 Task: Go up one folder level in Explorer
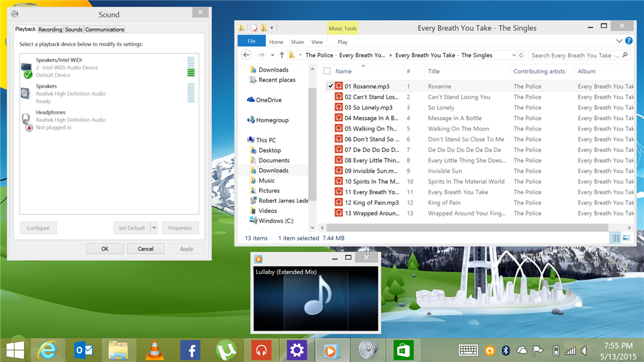282,55
